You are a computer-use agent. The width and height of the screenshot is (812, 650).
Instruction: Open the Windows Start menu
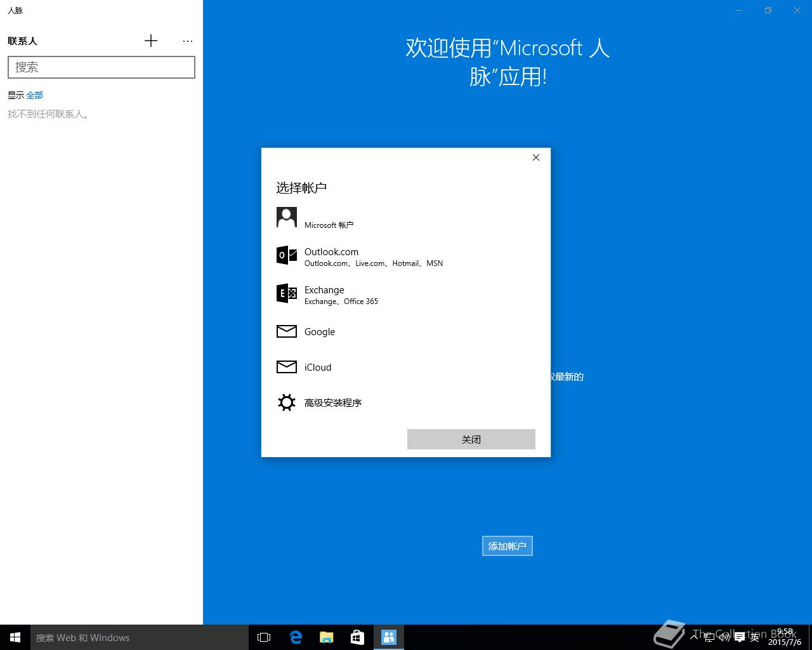15,637
